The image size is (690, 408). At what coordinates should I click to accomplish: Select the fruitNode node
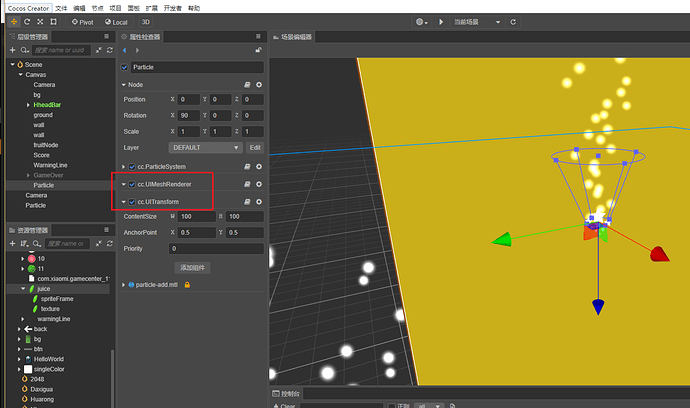coord(46,145)
